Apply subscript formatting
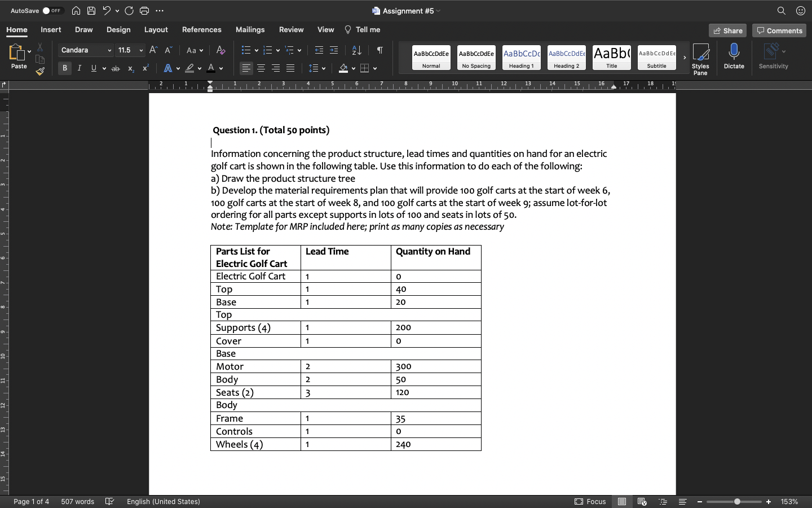Image resolution: width=812 pixels, height=508 pixels. pos(130,68)
